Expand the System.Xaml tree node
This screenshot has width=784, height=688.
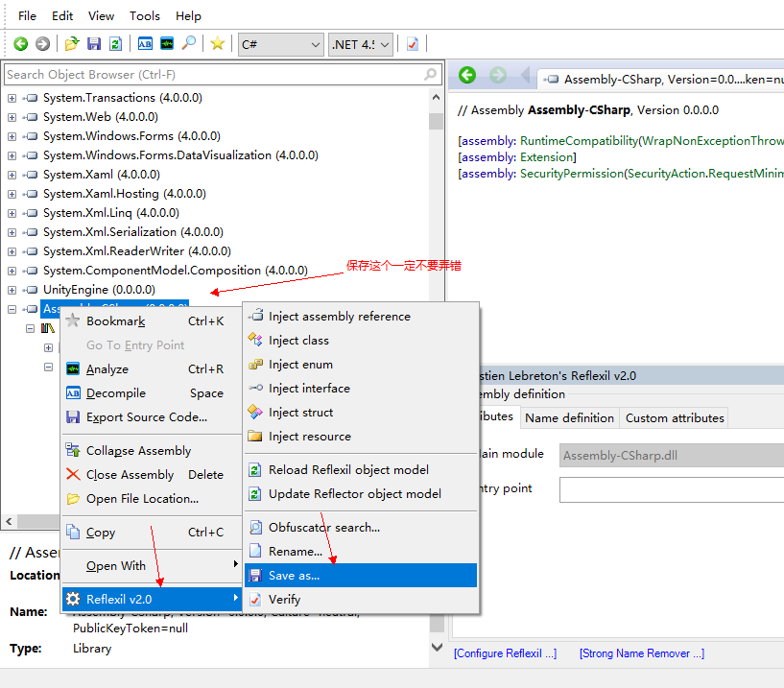[12, 175]
